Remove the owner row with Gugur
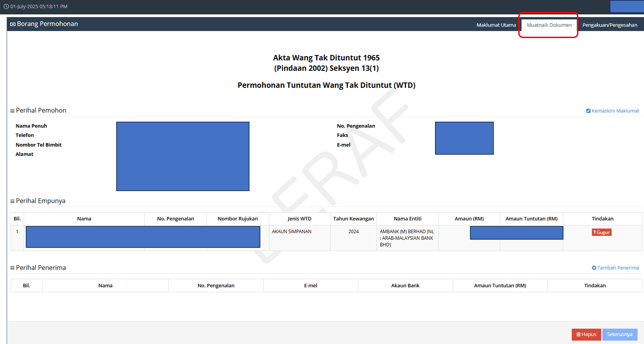The image size is (644, 344). (602, 233)
